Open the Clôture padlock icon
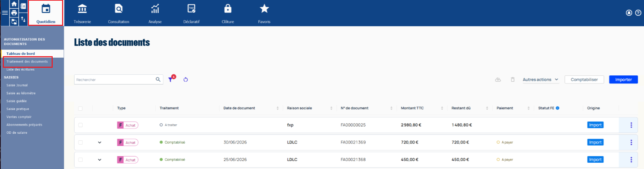Screen dimensions: 644x169 [x=228, y=8]
